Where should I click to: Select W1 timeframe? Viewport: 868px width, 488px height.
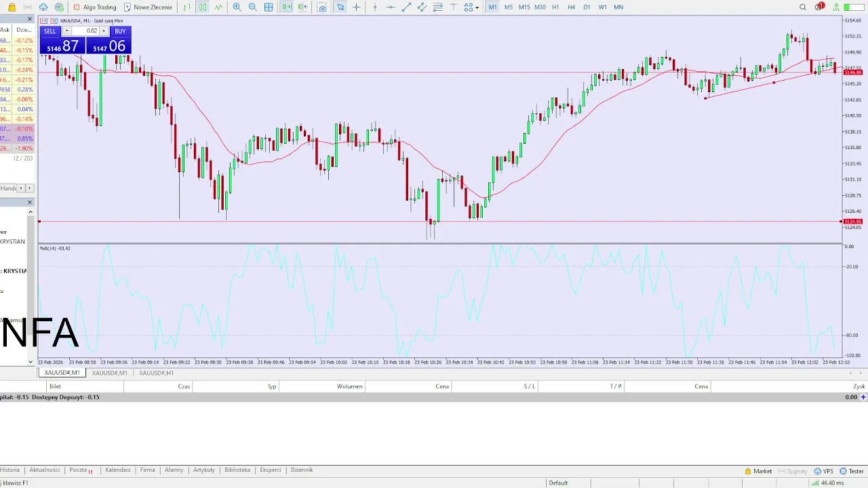(602, 7)
